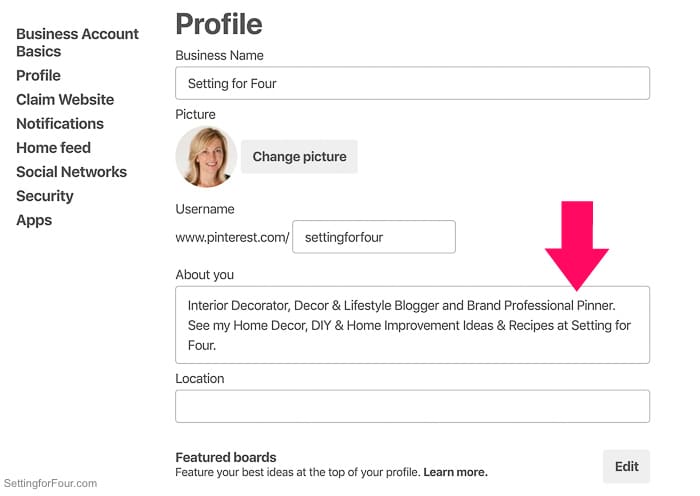Click the Featured boards heading
The image size is (700, 496).
point(226,458)
